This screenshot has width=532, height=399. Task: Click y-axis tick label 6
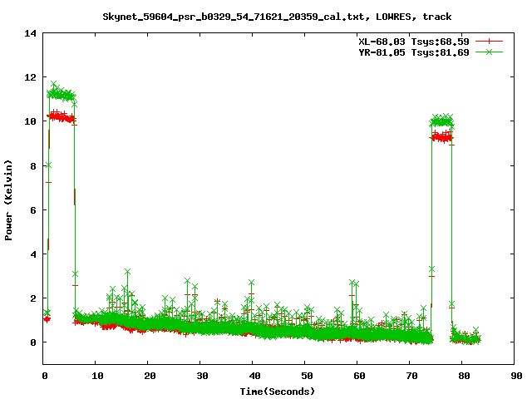[33, 210]
